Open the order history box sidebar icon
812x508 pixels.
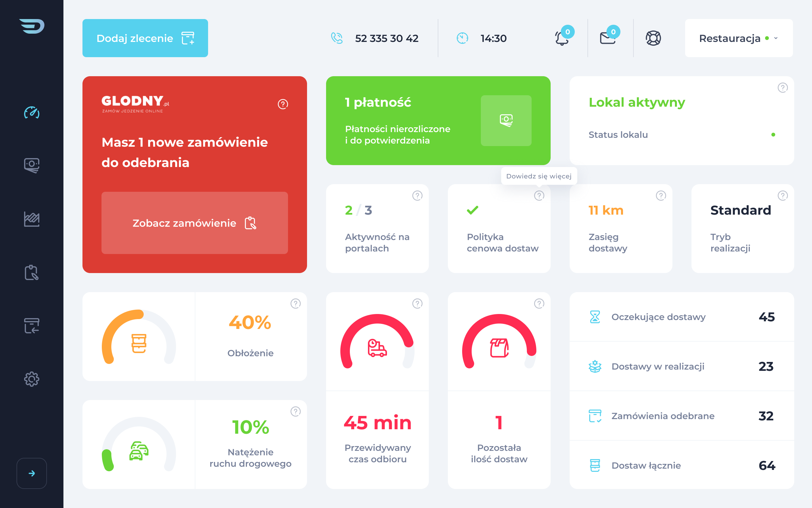click(x=32, y=326)
